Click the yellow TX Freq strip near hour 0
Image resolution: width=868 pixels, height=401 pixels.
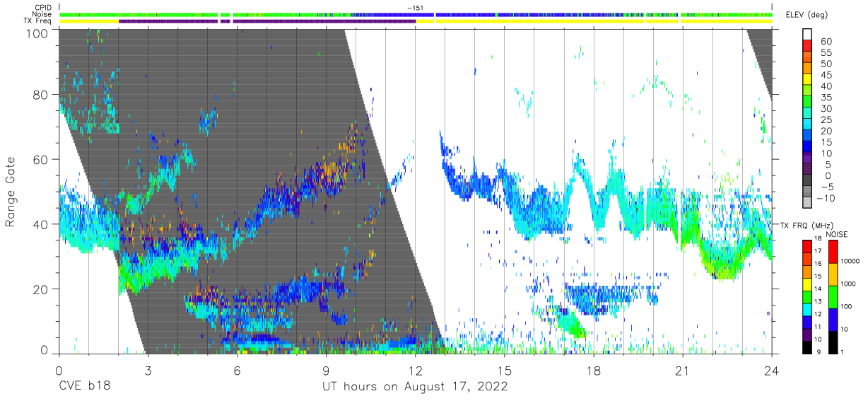(x=89, y=21)
